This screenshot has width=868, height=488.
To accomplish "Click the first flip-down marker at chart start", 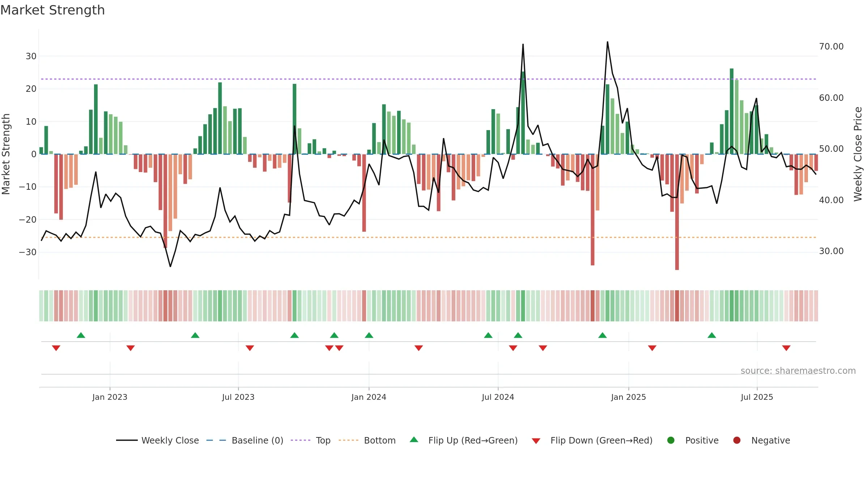I will [56, 348].
